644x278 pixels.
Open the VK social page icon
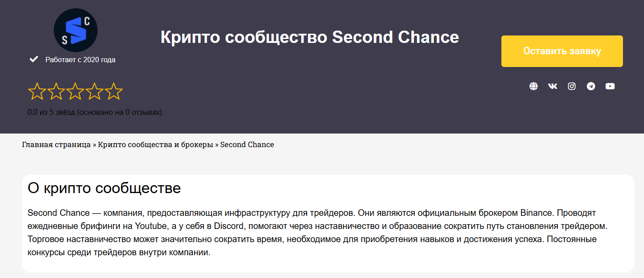tap(553, 86)
